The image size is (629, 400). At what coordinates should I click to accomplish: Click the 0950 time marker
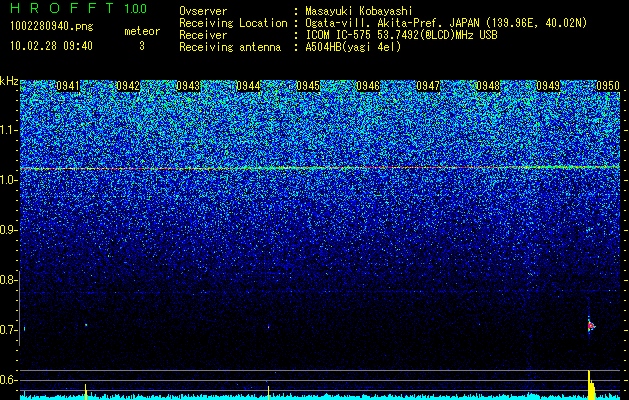coord(608,86)
